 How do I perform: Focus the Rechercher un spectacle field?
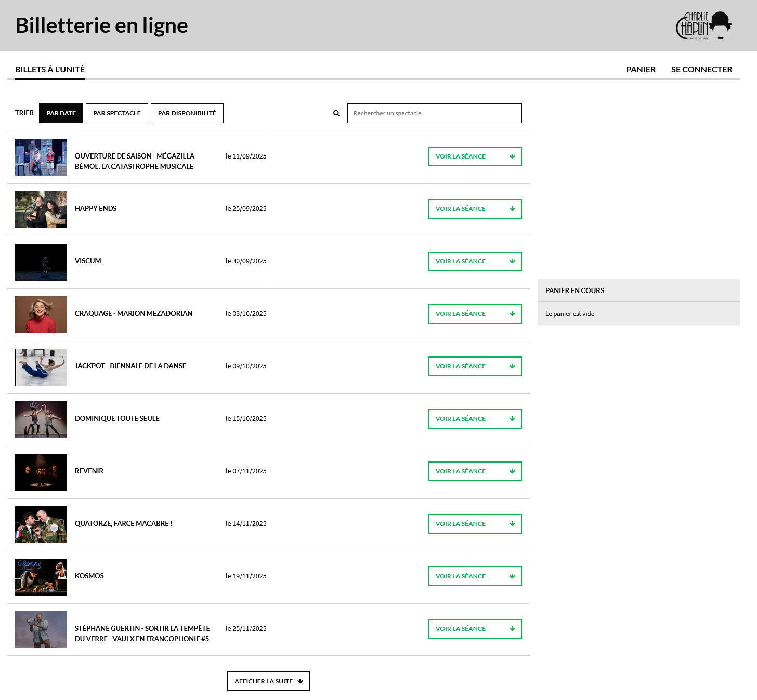[x=434, y=113]
